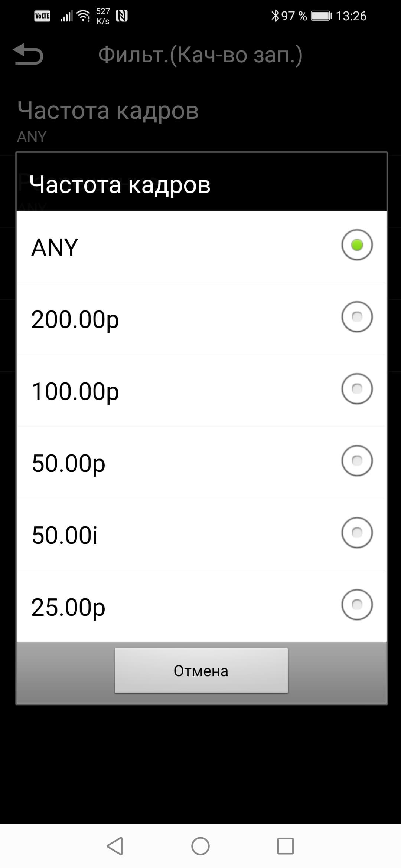Choose the 50.00p frame rate radio
This screenshot has height=868, width=401.
point(357,461)
